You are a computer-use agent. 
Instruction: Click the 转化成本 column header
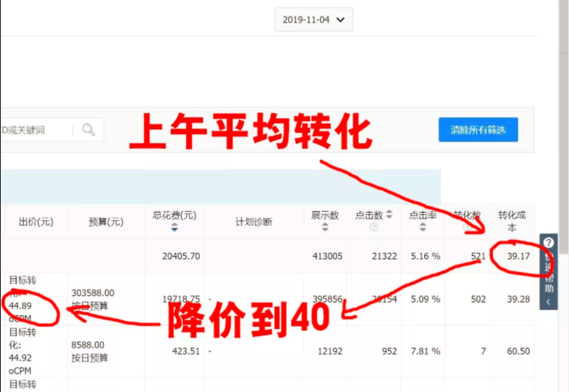click(512, 221)
